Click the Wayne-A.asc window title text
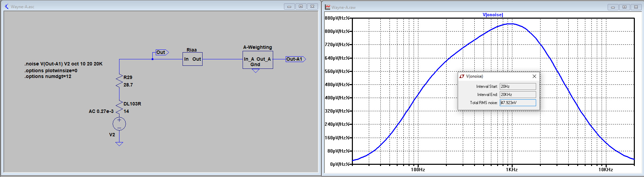 22,7
